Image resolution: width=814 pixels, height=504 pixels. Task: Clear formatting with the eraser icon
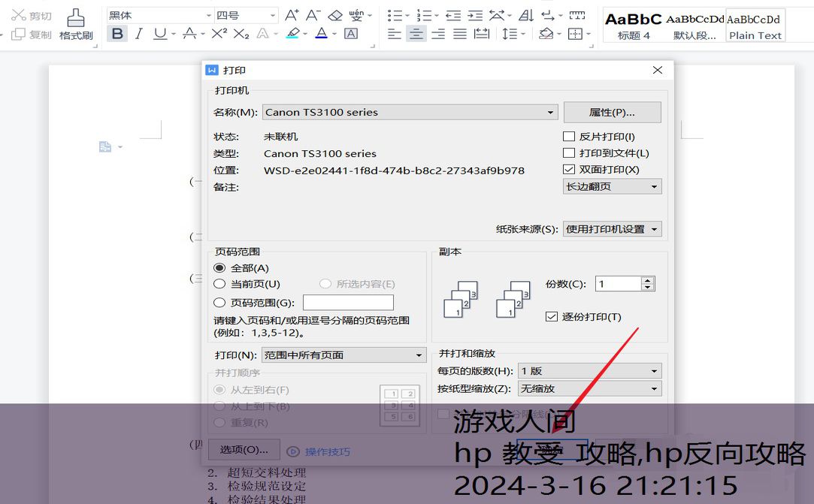(x=334, y=15)
